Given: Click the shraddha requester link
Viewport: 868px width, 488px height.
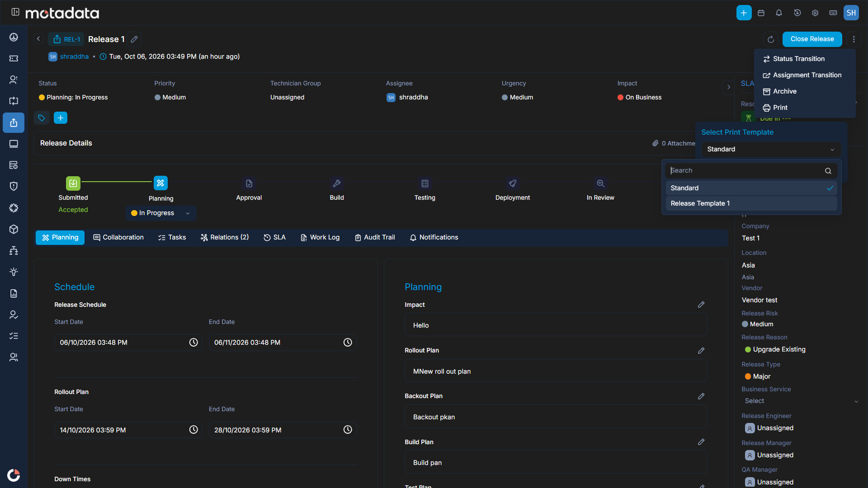Looking at the screenshot, I should click(74, 56).
